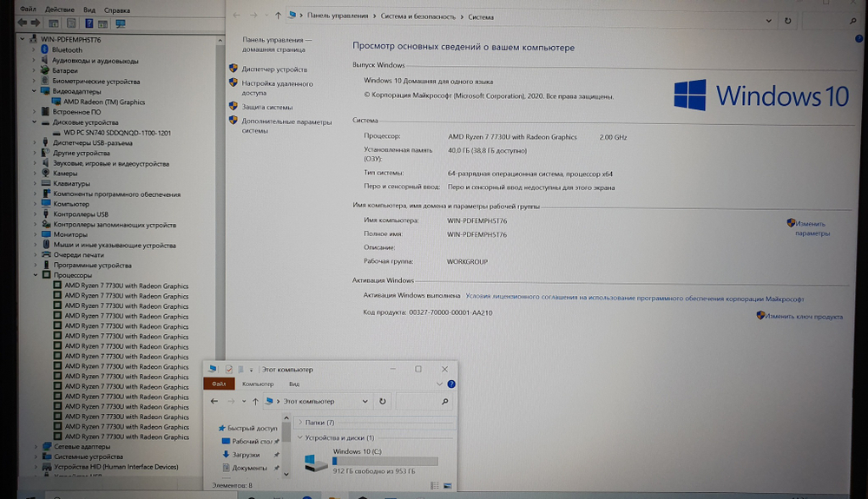
Task: Select Загрузки in Explorer sidebar
Action: (246, 455)
